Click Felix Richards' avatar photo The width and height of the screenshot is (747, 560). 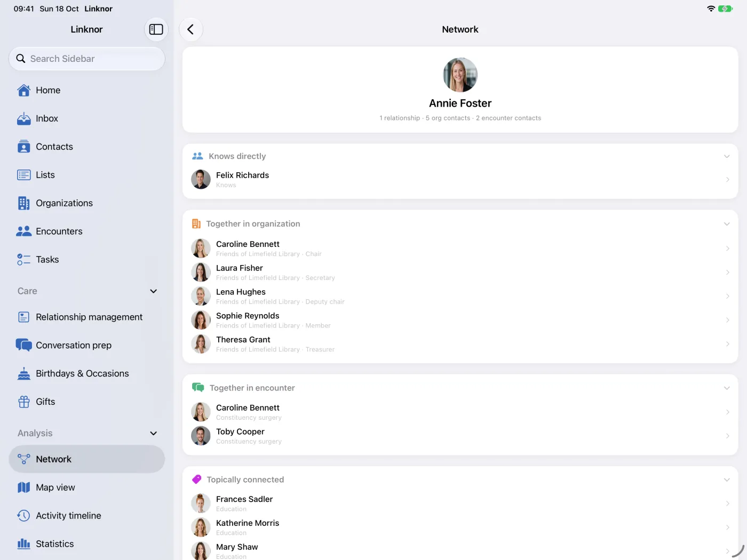click(x=201, y=180)
